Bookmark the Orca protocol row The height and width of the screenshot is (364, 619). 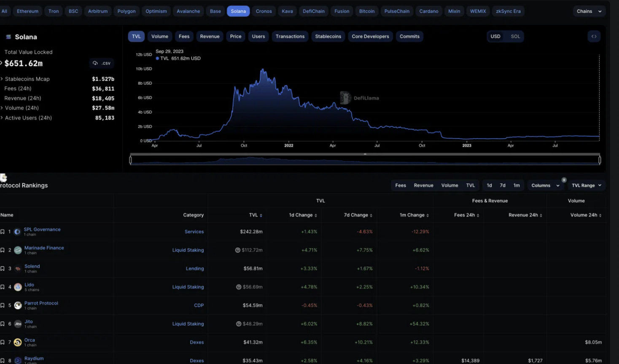pyautogui.click(x=3, y=343)
